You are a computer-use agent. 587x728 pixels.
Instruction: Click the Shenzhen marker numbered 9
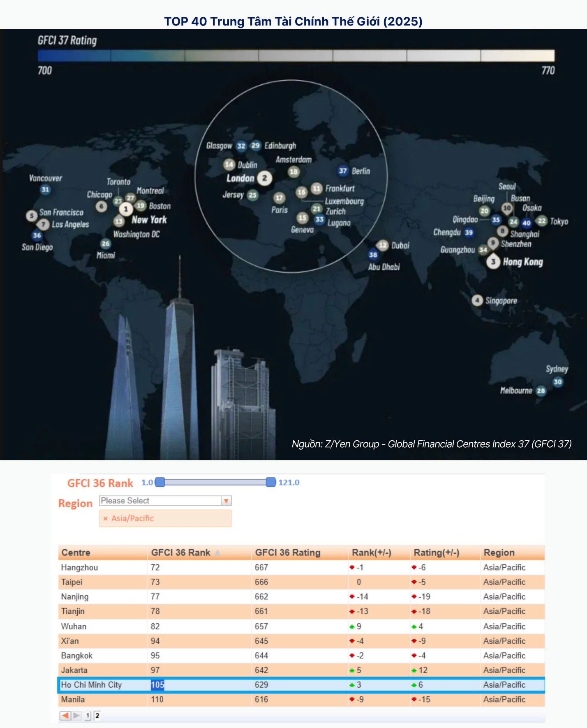pos(493,243)
